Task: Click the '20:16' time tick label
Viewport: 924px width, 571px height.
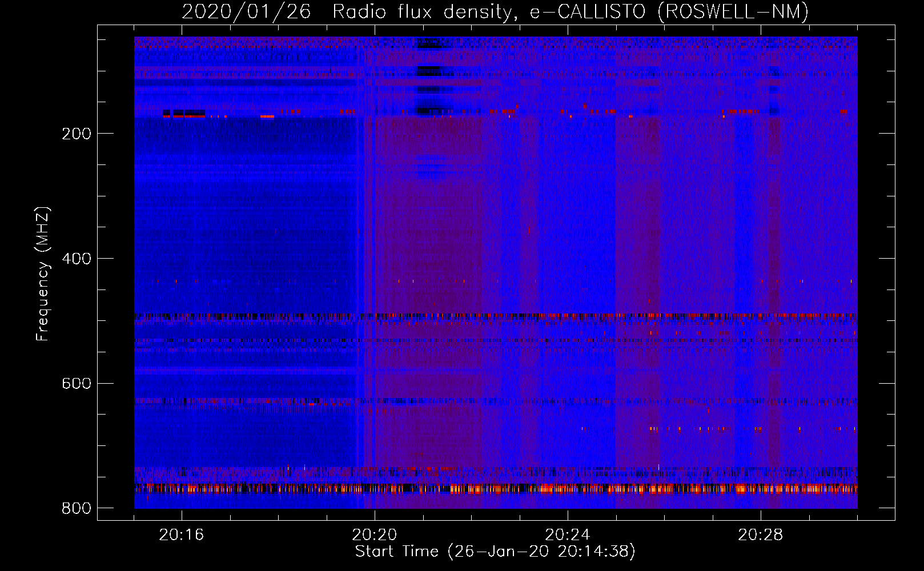Action: coord(182,535)
